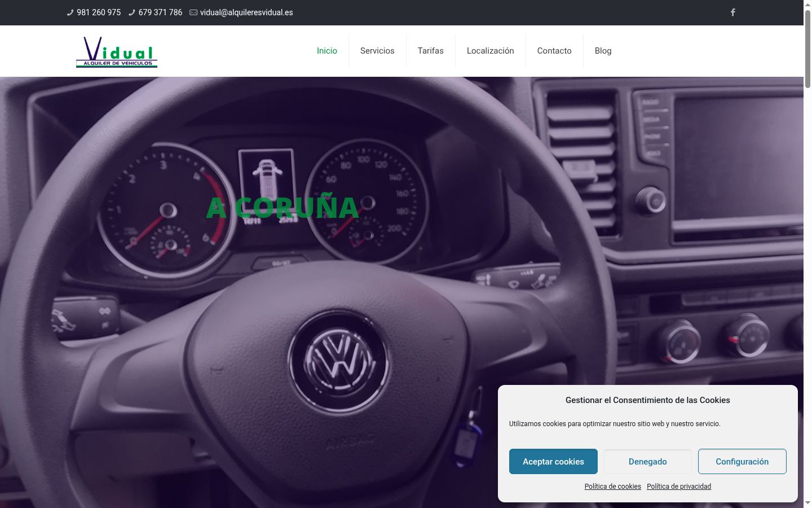
Task: Open the Vidual Alquiler de Vehículos logo
Action: click(117, 51)
